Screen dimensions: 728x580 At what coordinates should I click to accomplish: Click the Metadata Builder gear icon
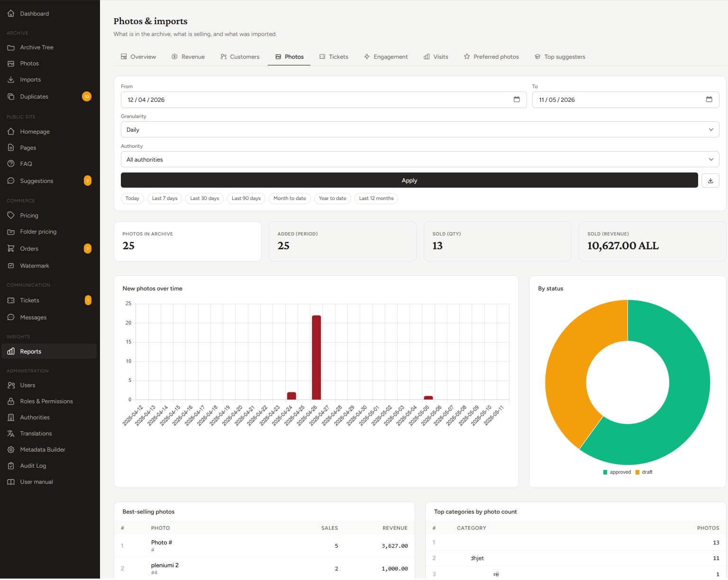(11, 450)
